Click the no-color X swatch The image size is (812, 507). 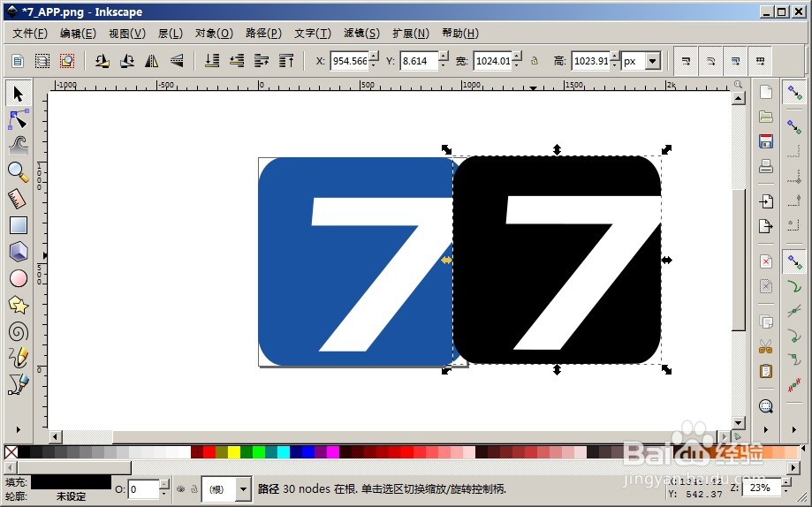[11, 452]
